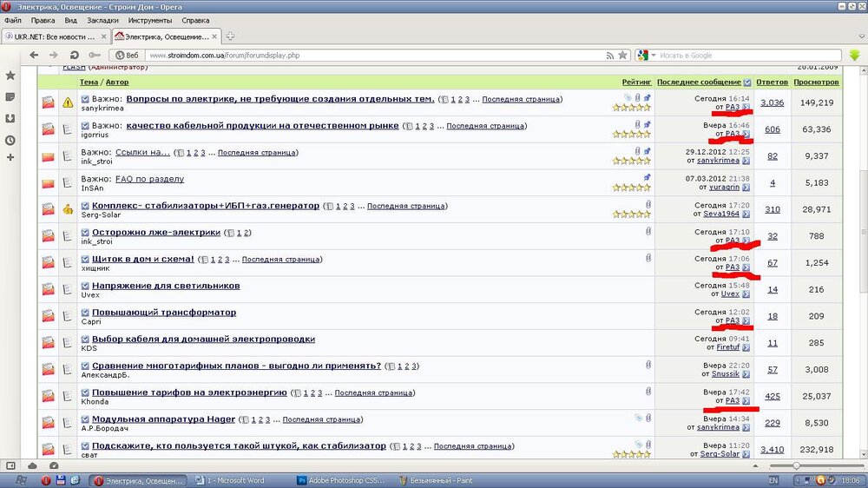Click the Opera reload page button
868x488 pixels.
73,55
